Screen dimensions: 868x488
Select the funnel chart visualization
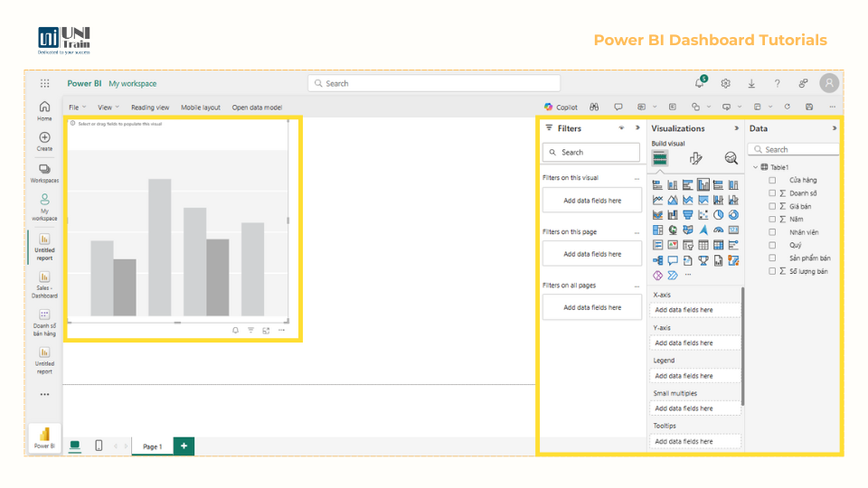click(688, 215)
